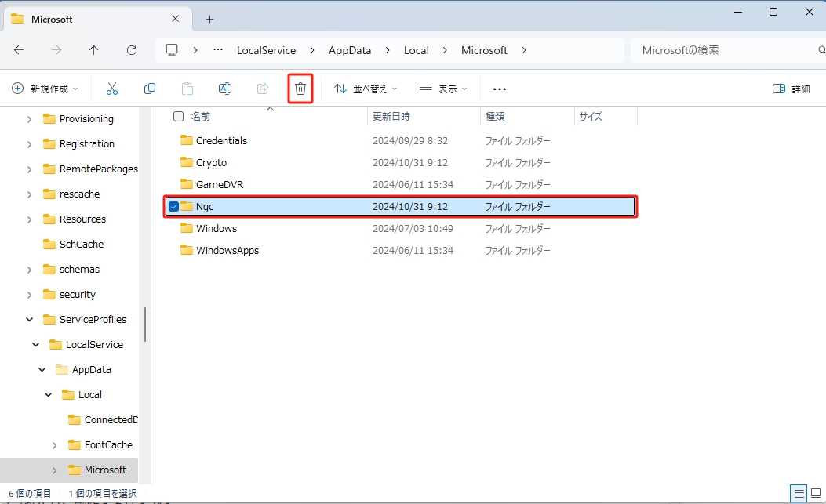
Task: Collapse the ServiceProfiles tree node
Action: pos(29,320)
